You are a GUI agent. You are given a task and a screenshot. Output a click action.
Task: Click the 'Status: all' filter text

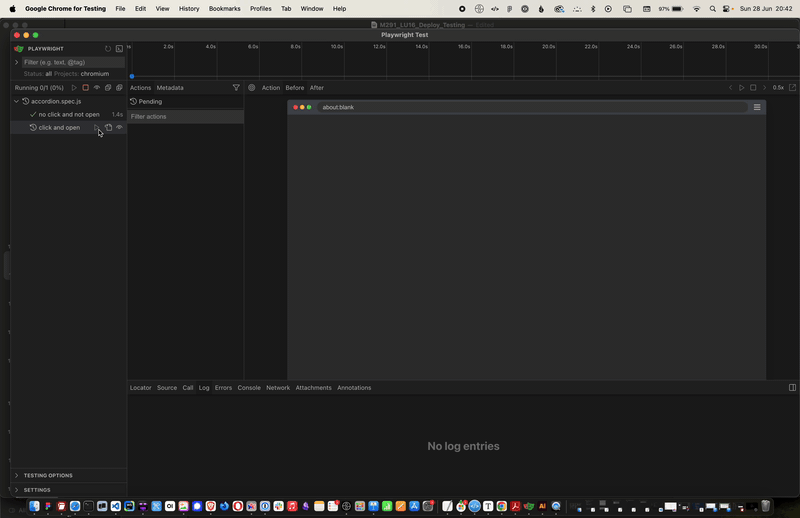[38, 74]
